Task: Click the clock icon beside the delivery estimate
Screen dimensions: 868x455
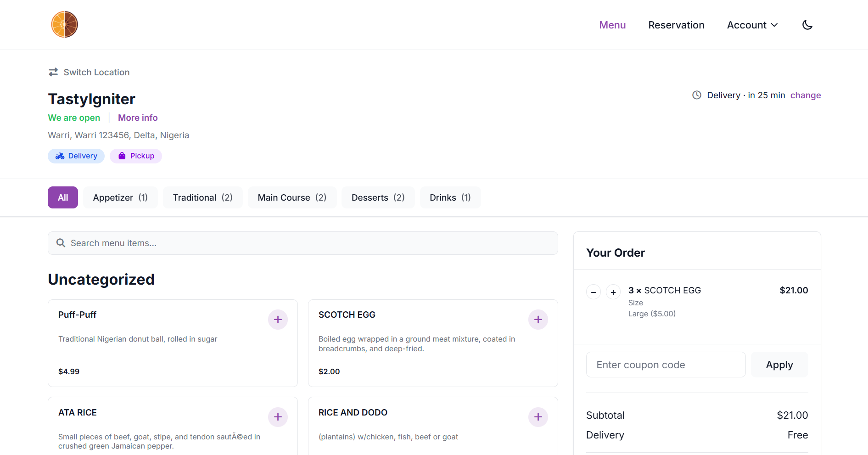Action: pyautogui.click(x=696, y=95)
